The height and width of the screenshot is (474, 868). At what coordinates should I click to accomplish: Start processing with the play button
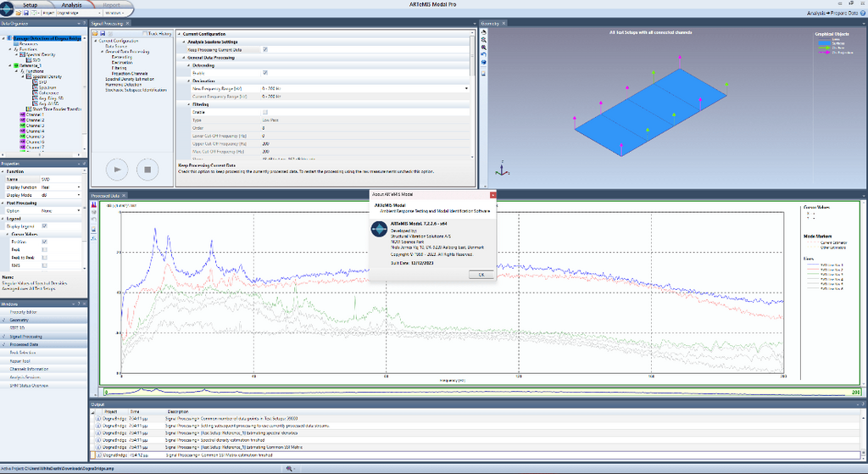click(117, 170)
